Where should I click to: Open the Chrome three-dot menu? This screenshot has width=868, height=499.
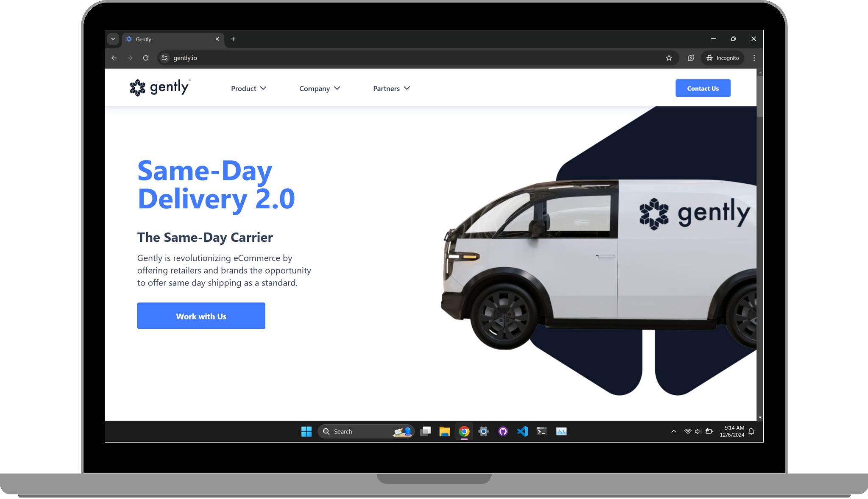click(754, 58)
